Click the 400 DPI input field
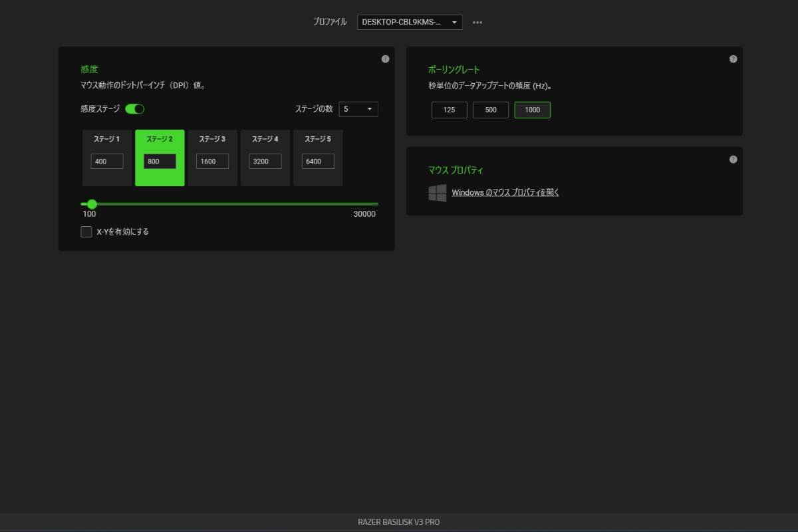798x532 pixels. (107, 161)
